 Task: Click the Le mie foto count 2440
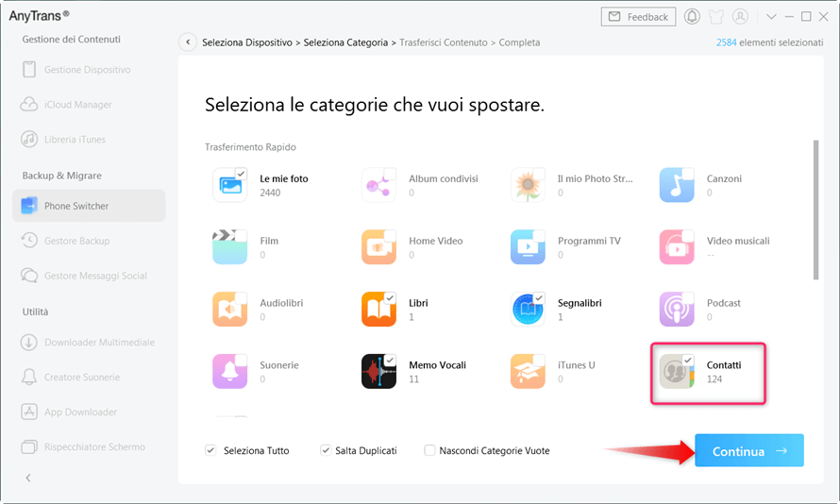(x=270, y=193)
